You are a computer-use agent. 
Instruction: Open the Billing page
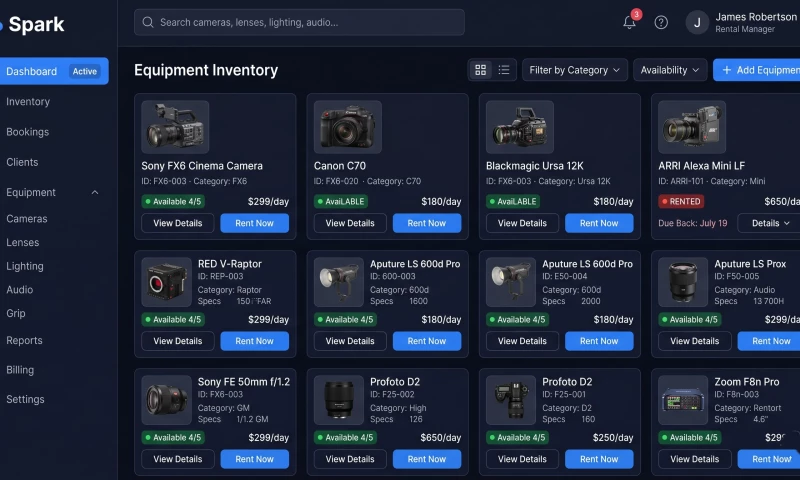pyautogui.click(x=20, y=370)
